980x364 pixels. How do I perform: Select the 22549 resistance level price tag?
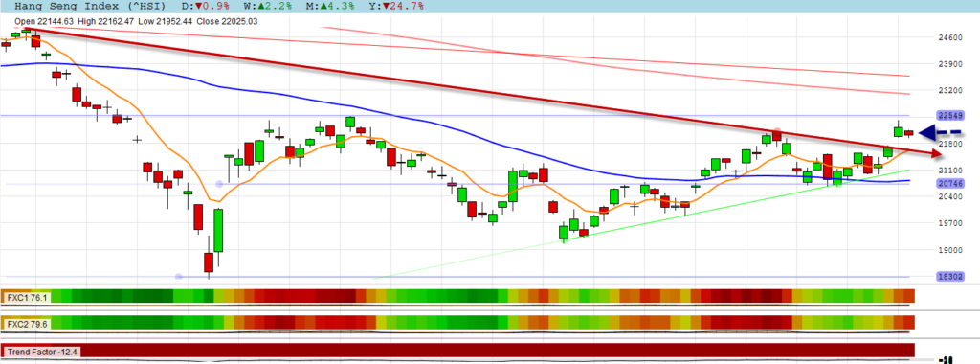coord(950,116)
